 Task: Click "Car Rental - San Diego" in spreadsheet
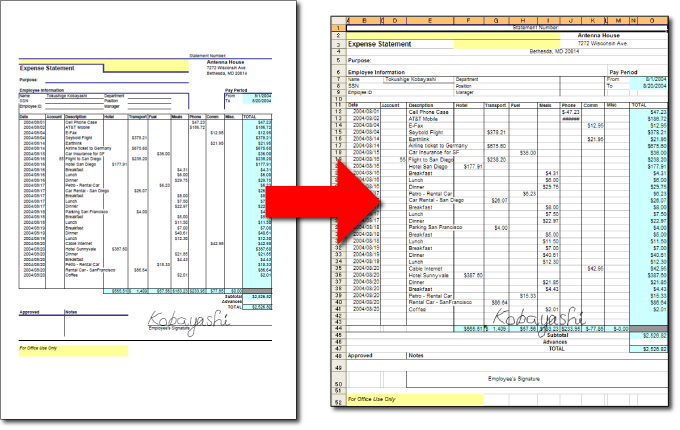[436, 200]
